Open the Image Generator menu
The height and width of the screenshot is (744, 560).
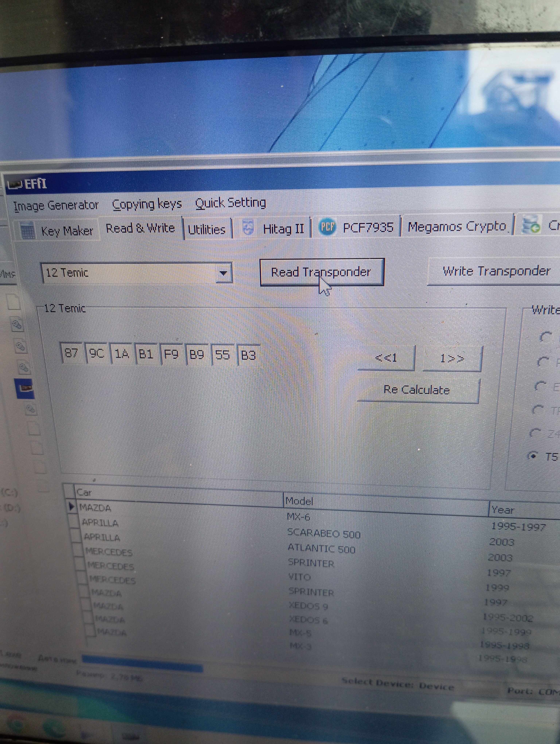56,205
